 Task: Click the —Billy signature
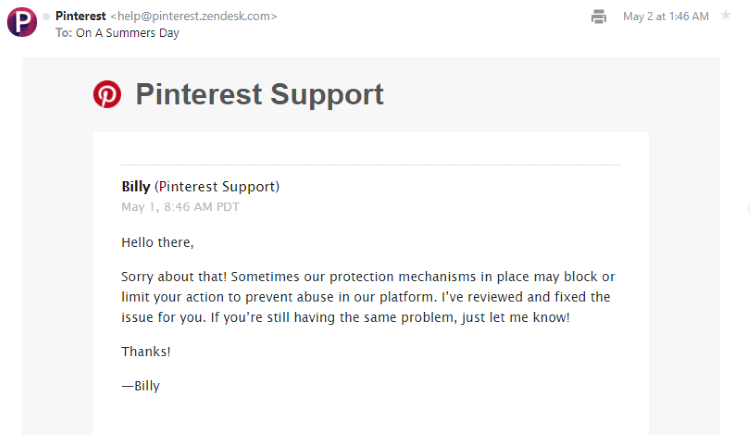(141, 386)
